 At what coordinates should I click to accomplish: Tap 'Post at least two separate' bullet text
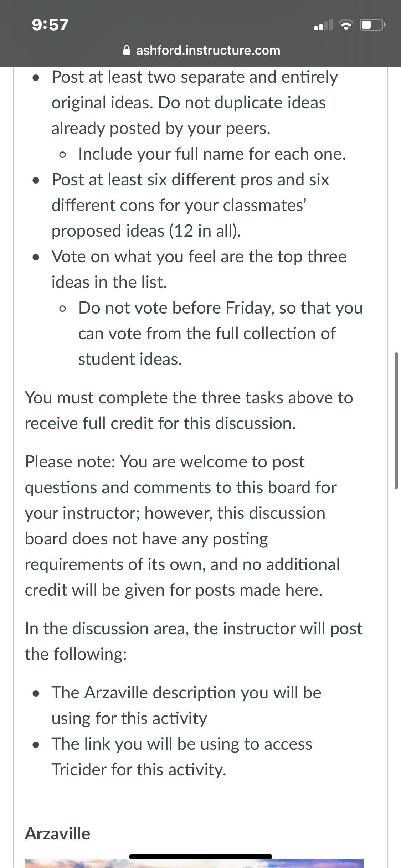point(195,103)
